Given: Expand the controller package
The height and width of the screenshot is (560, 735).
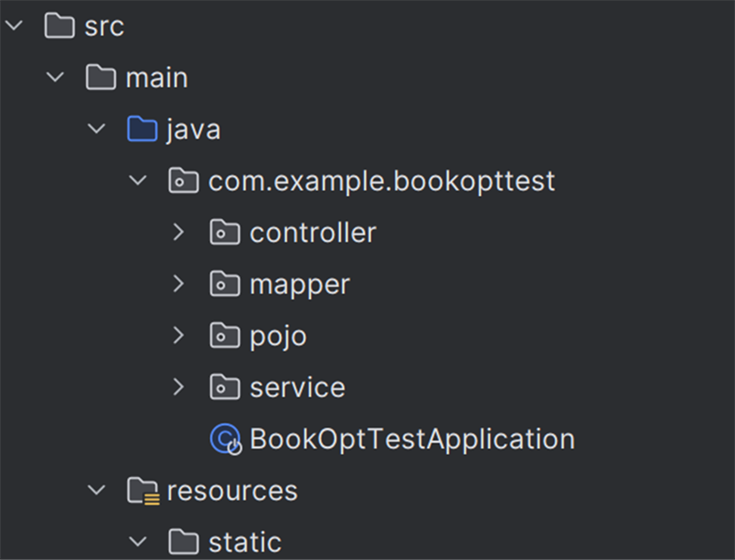Looking at the screenshot, I should click(178, 232).
